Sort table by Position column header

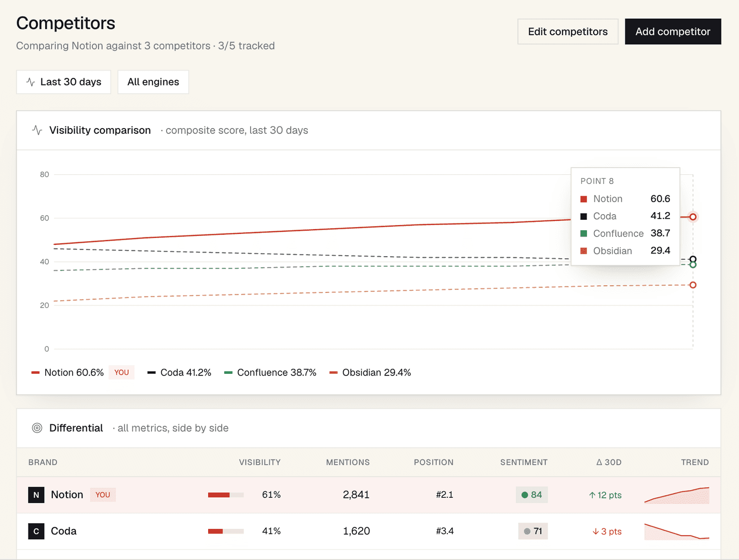click(433, 462)
